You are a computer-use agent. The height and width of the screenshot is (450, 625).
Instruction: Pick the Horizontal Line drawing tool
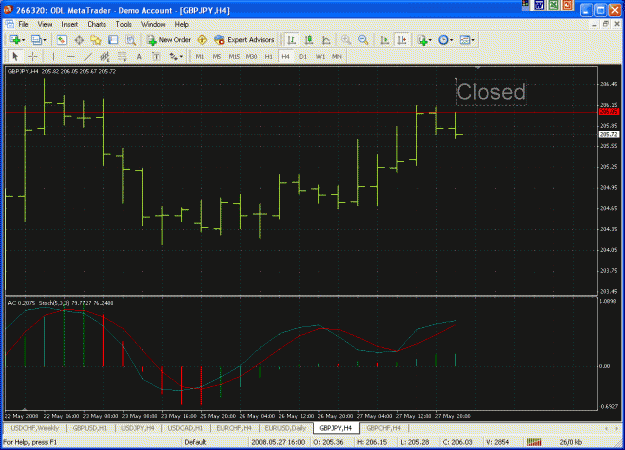[71, 57]
